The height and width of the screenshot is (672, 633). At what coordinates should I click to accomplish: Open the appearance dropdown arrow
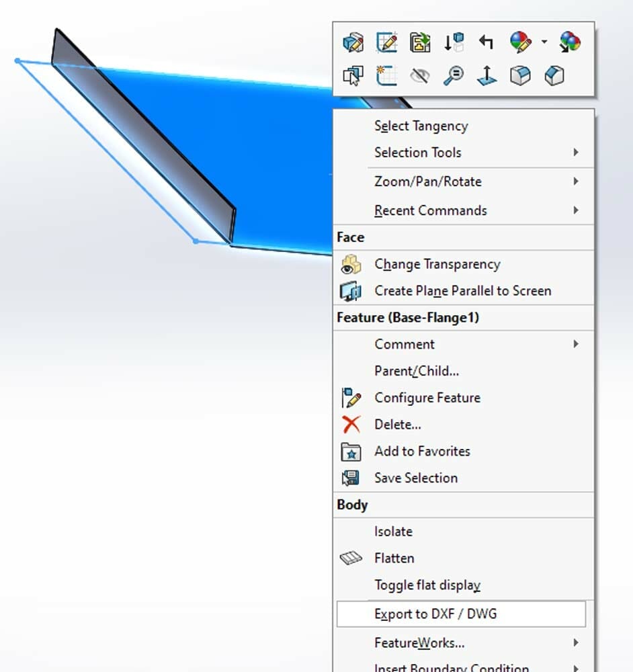point(544,42)
